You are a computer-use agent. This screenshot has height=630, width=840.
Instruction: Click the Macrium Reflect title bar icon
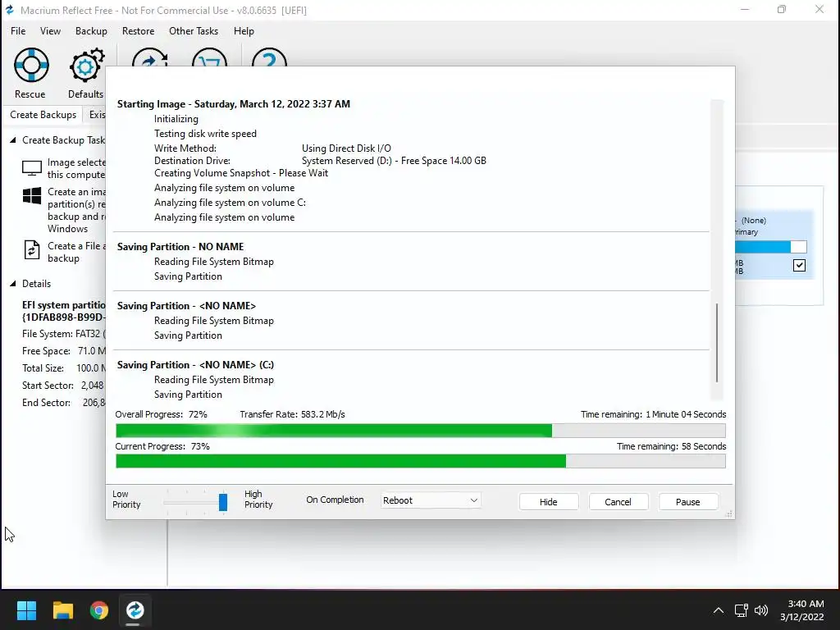tap(10, 10)
